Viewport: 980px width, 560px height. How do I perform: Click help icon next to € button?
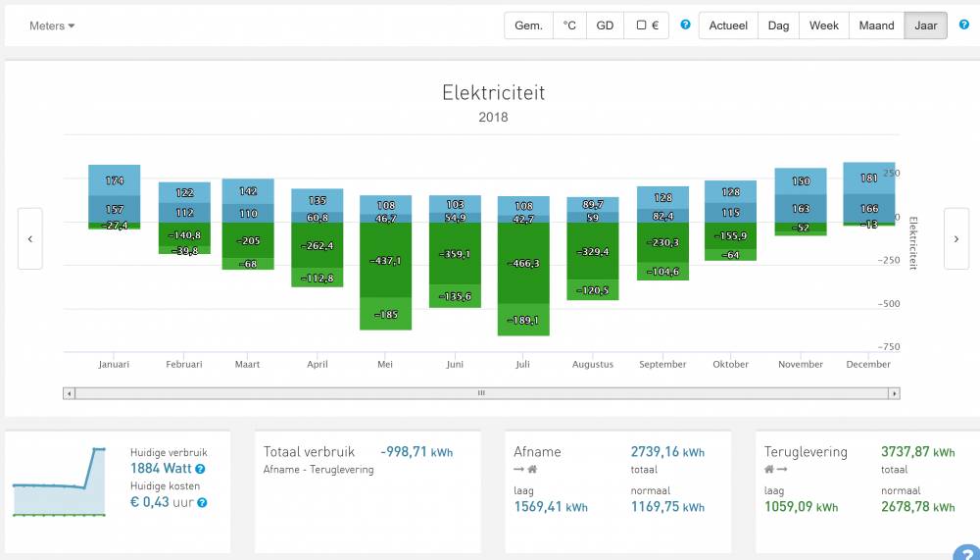click(x=686, y=25)
